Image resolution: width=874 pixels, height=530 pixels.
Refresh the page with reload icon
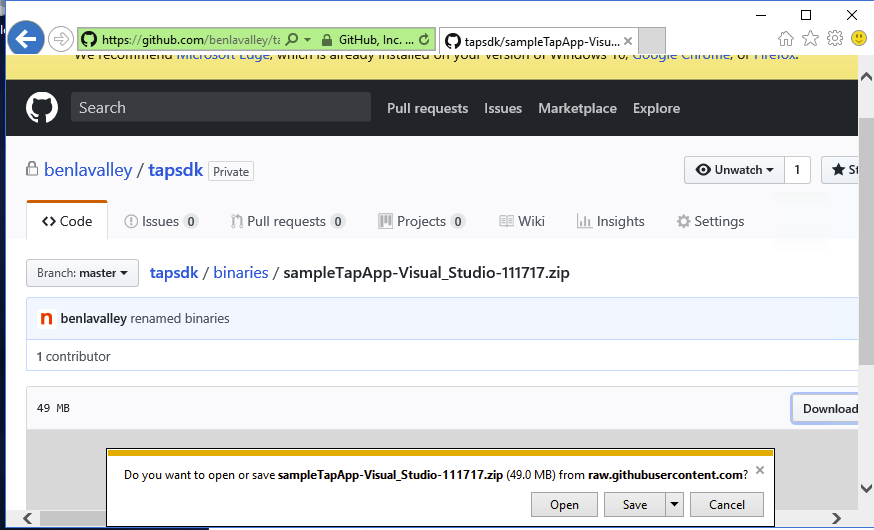tap(424, 40)
